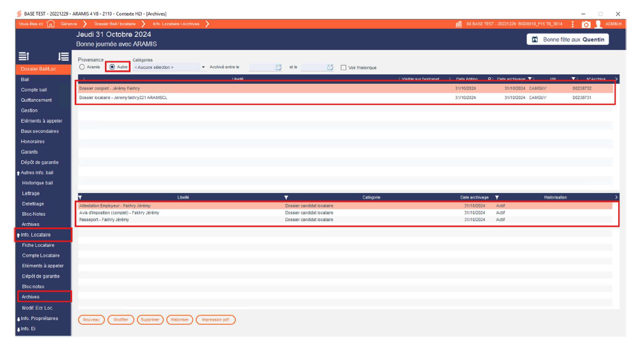Select the 'Passeport - Fakhry Jérémy' row
This screenshot has height=346, width=644.
pos(104,220)
